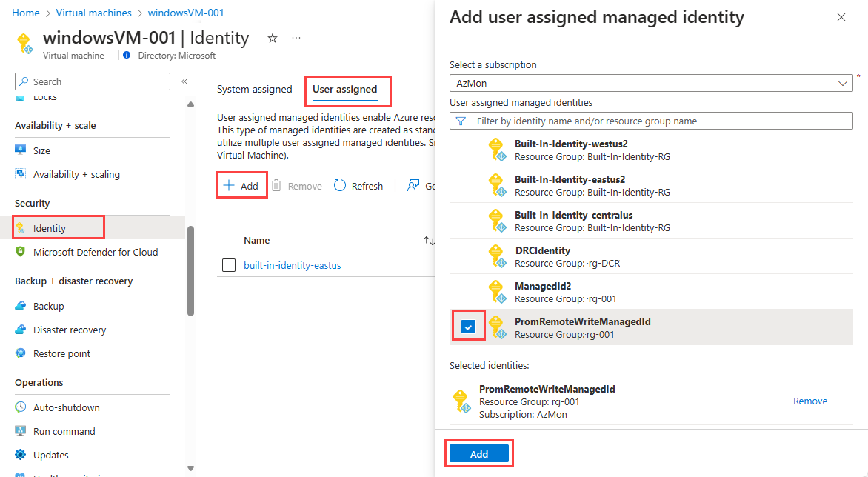868x477 pixels.
Task: Switch to the System assigned tab
Action: (x=254, y=90)
